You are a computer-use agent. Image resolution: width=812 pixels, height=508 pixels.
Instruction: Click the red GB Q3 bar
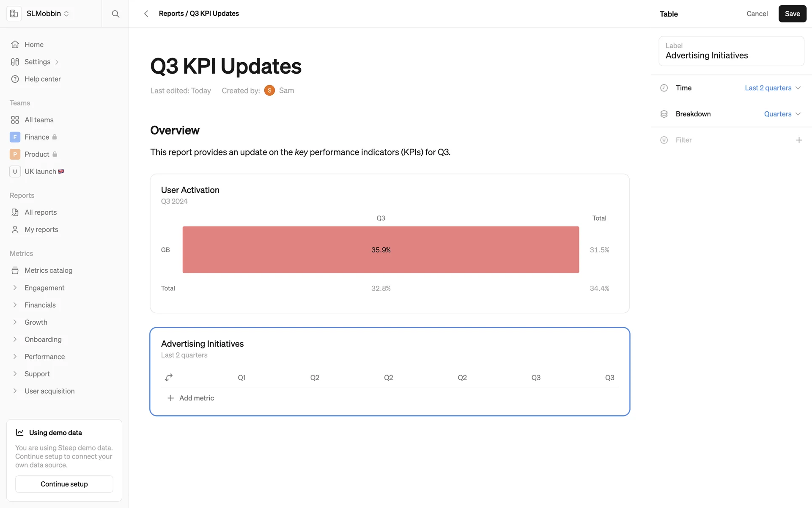381,250
